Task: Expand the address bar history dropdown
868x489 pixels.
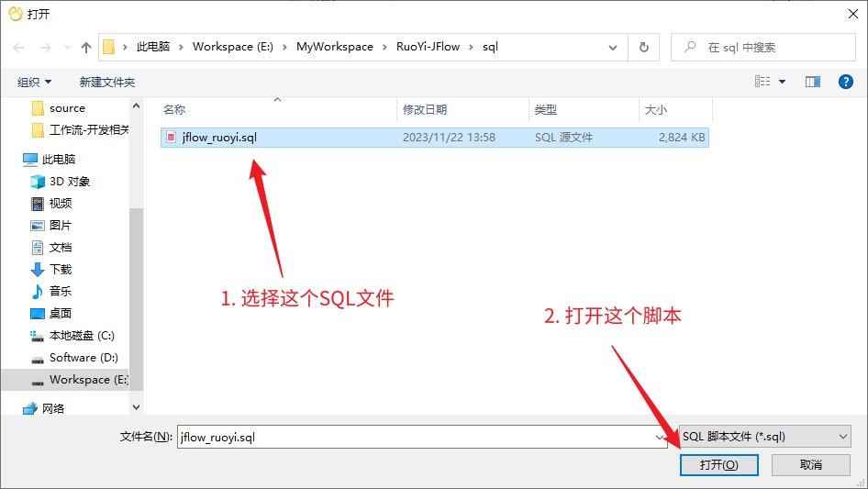Action: 613,47
